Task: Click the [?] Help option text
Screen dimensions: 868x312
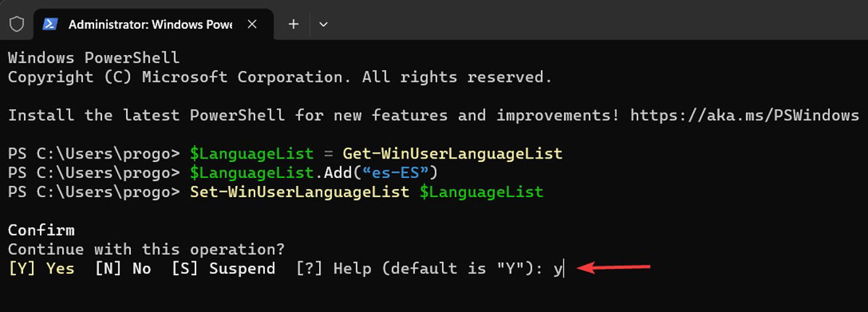Action: click(x=333, y=269)
